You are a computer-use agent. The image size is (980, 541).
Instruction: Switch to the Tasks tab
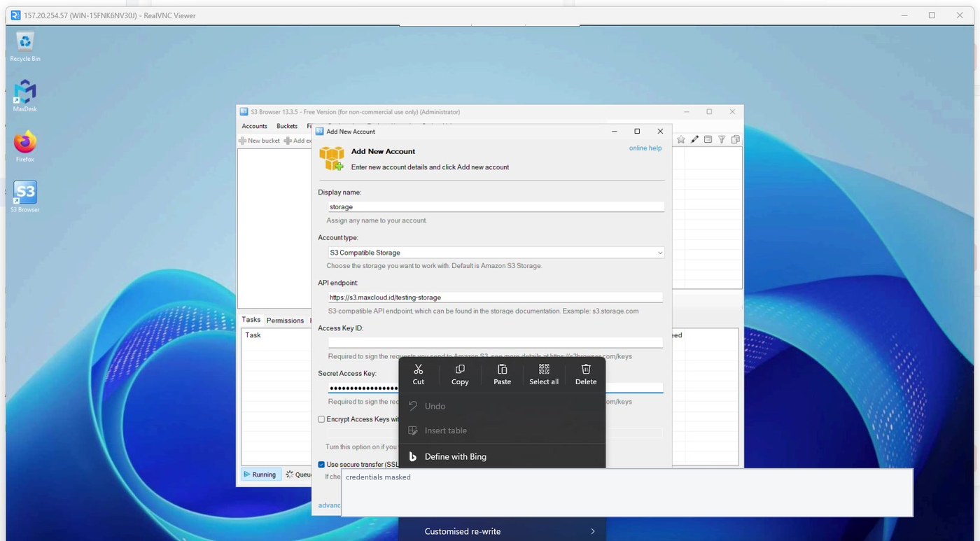pos(251,320)
